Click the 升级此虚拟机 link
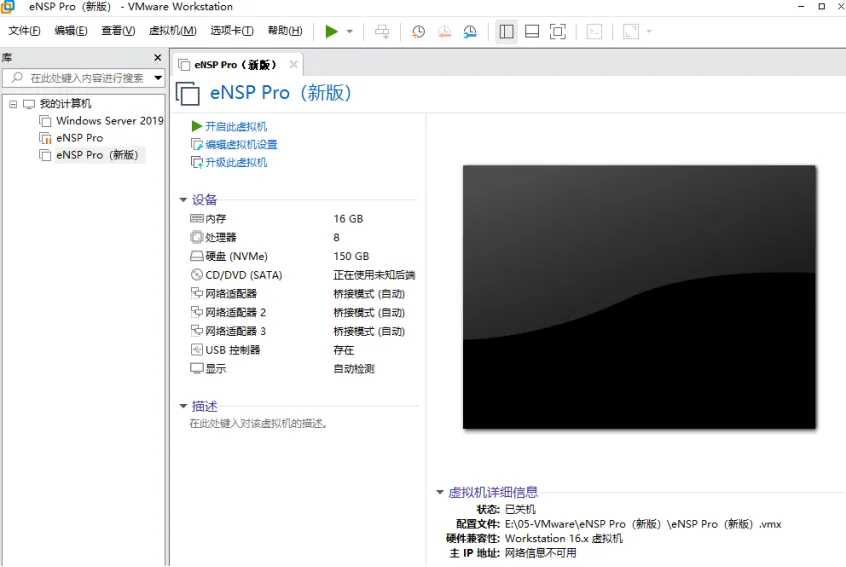 pos(236,162)
